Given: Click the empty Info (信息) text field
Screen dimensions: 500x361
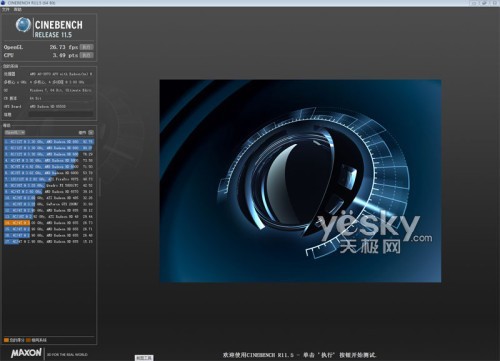Looking at the screenshot, I should coord(61,114).
